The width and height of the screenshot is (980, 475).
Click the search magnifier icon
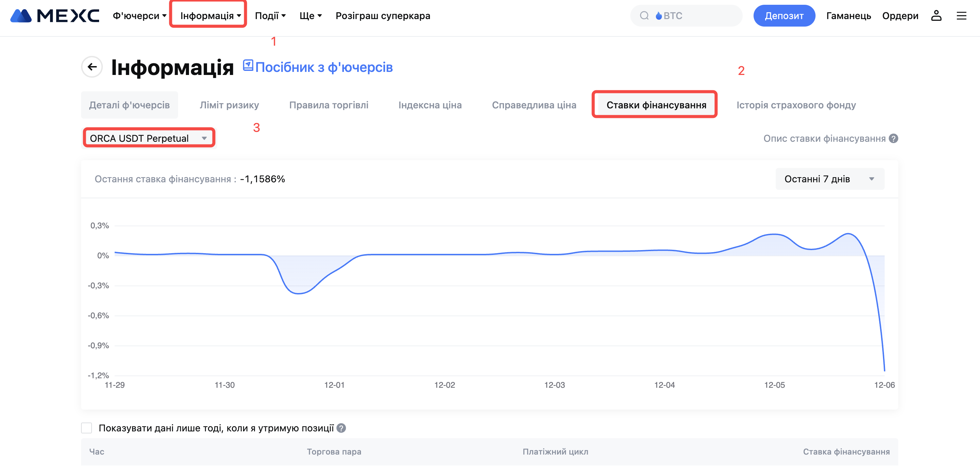coord(644,16)
